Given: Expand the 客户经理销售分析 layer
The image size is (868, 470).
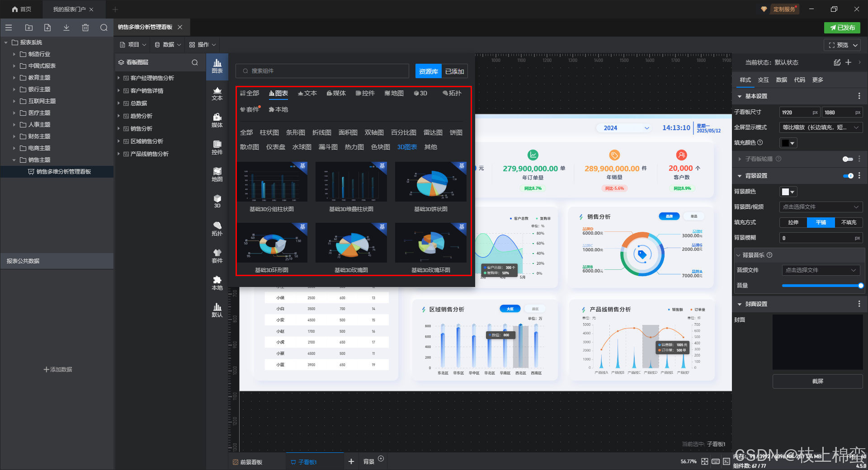Looking at the screenshot, I should point(119,78).
